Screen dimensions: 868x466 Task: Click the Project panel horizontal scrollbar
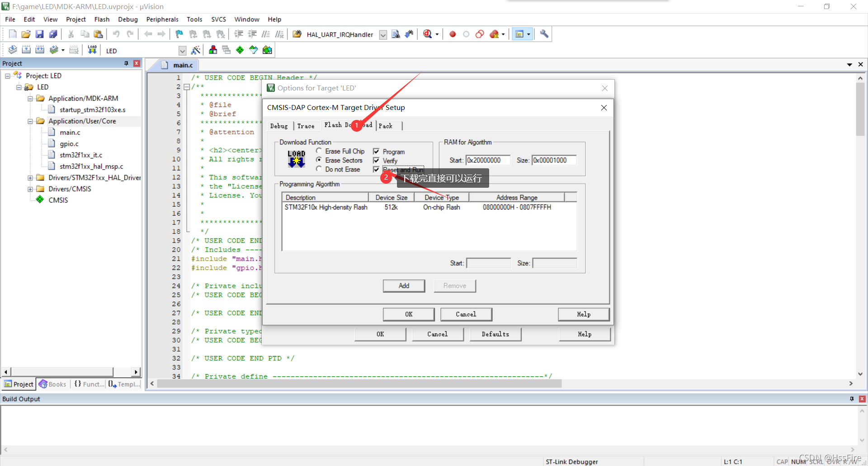point(61,372)
